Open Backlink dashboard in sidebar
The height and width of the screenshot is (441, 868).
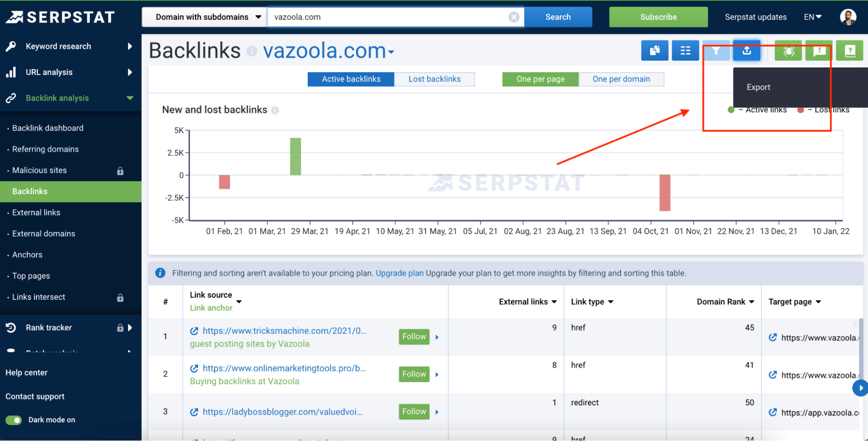48,128
